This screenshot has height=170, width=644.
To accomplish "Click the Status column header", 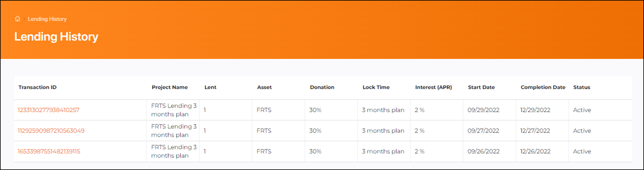I will click(582, 87).
